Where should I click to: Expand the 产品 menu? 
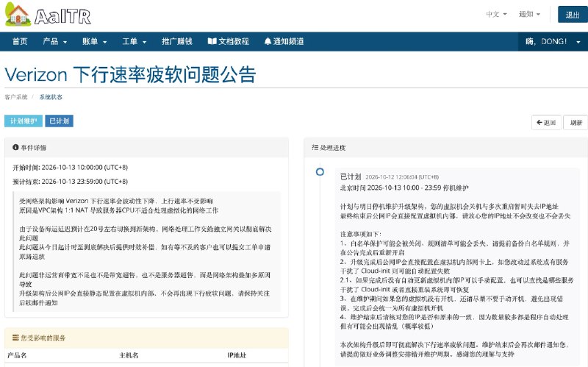click(54, 41)
